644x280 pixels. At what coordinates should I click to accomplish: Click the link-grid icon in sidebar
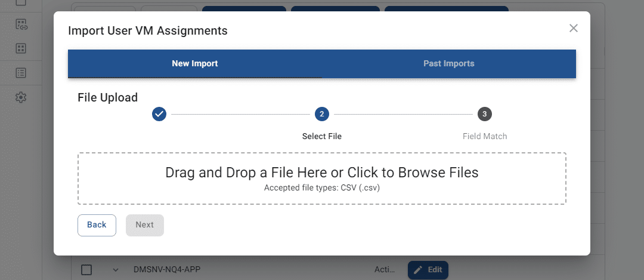21,24
